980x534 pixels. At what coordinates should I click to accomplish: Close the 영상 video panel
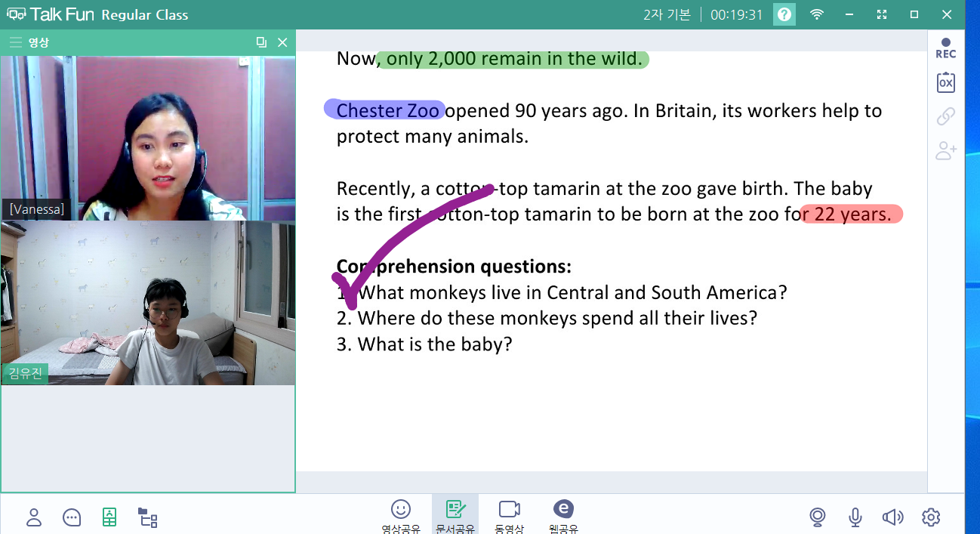282,42
